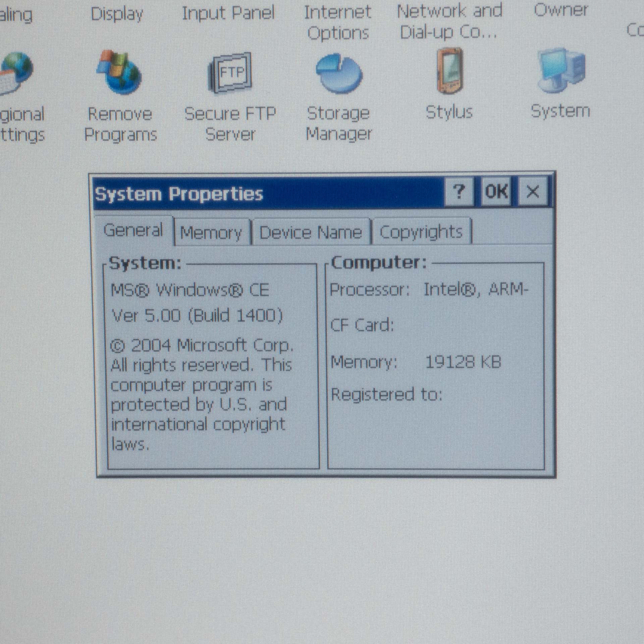Close the System Properties dialog
The width and height of the screenshot is (644, 644).
[533, 192]
